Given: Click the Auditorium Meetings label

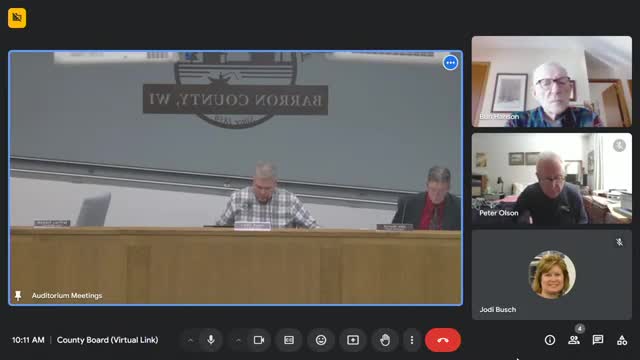Looking at the screenshot, I should click(x=67, y=296).
